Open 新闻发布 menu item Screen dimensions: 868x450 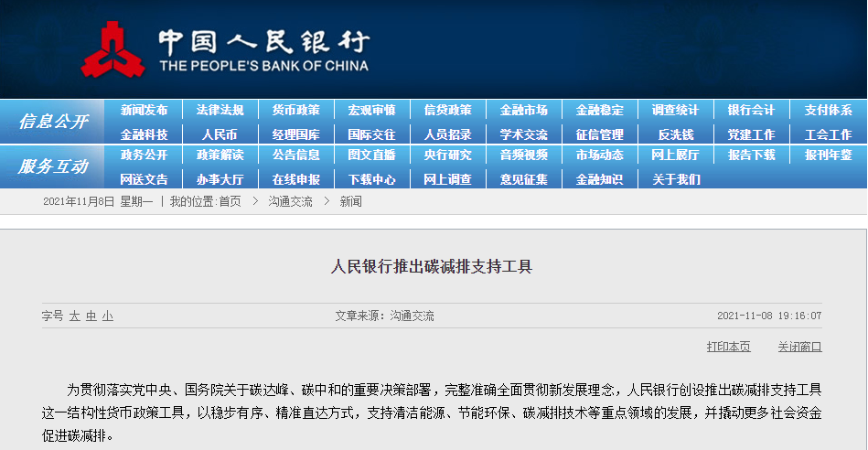point(144,110)
